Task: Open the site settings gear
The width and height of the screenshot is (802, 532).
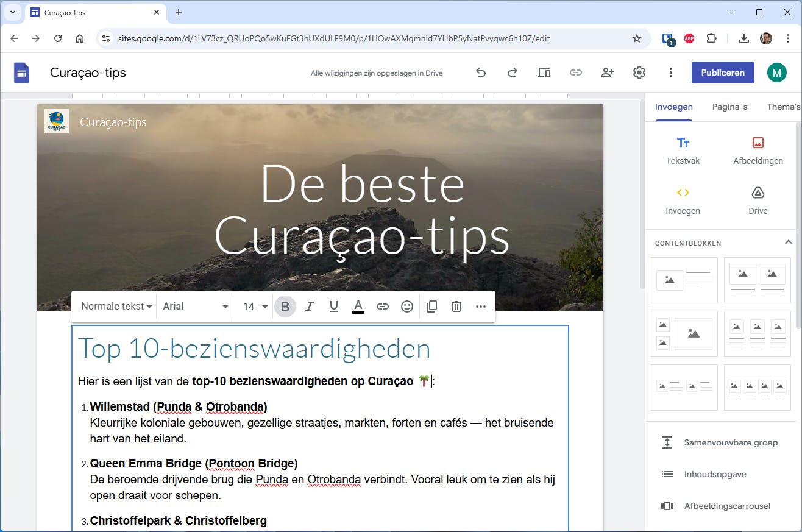Action: [x=639, y=73]
